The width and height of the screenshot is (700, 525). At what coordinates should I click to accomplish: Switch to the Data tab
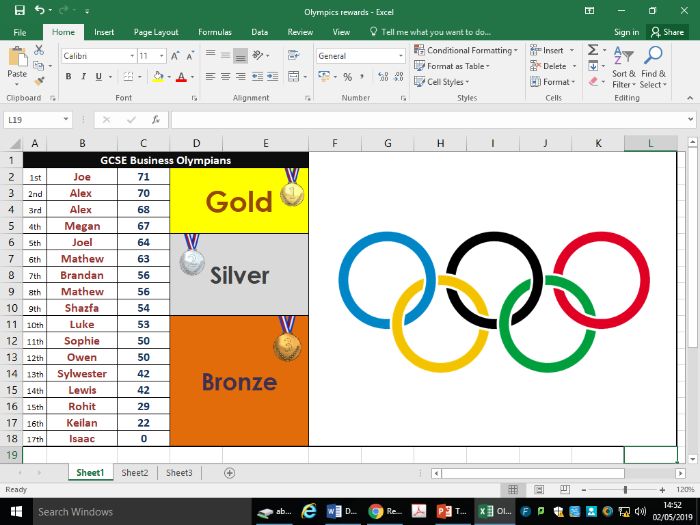[259, 32]
